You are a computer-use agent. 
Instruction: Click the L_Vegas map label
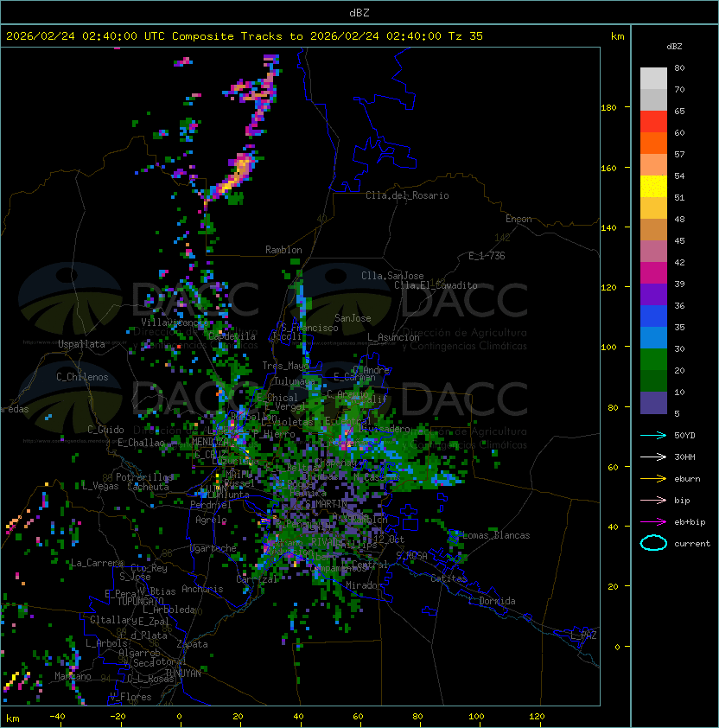[100, 486]
